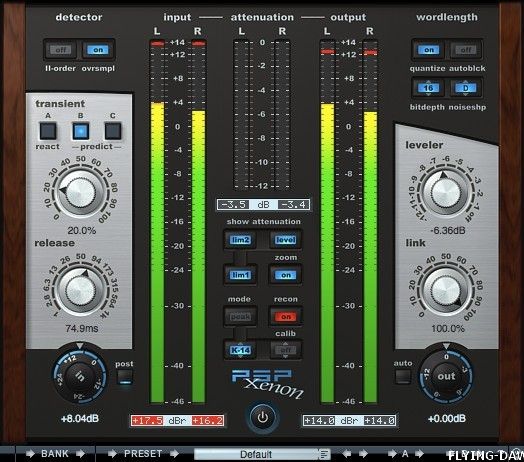The image size is (524, 462).
Task: Select transient mode C predict
Action: 113,131
